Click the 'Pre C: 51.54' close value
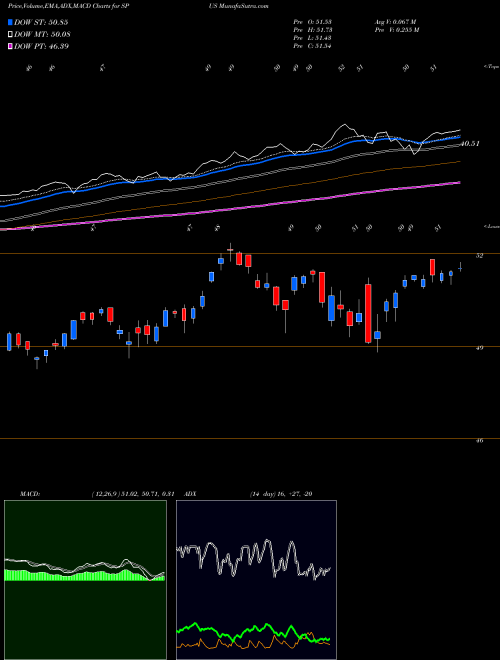 tap(313, 46)
